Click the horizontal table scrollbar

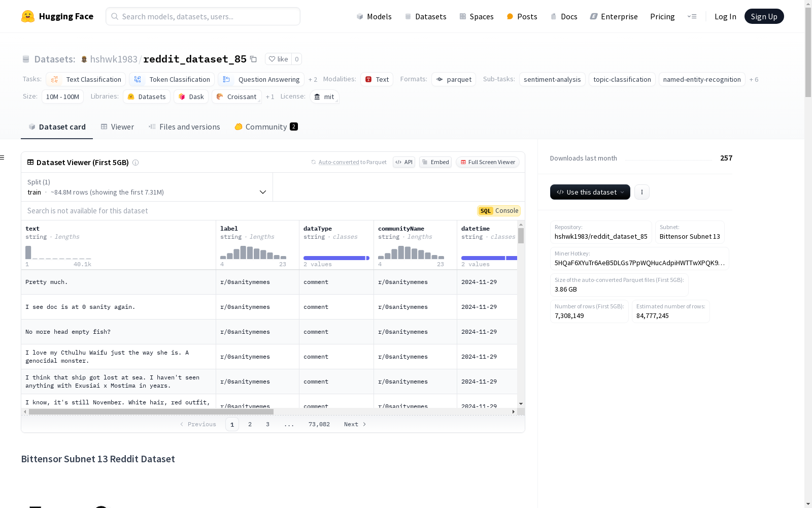[151, 411]
